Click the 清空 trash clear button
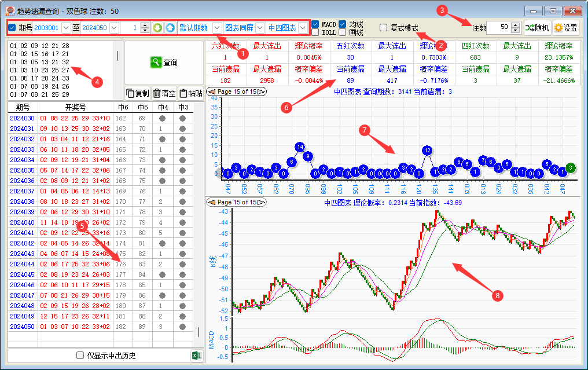This screenshot has width=588, height=370. (x=164, y=93)
